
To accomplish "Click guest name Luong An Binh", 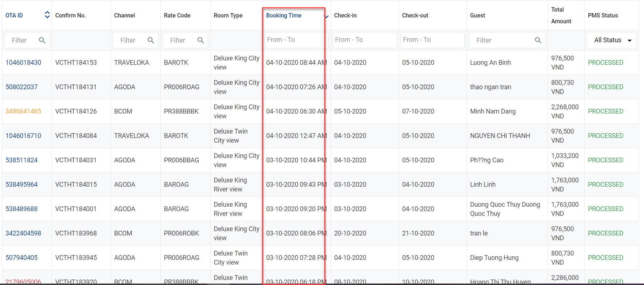I will pos(491,63).
